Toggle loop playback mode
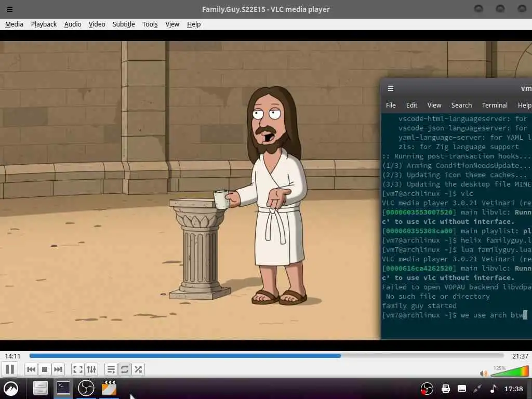The image size is (532, 399). coord(125,369)
